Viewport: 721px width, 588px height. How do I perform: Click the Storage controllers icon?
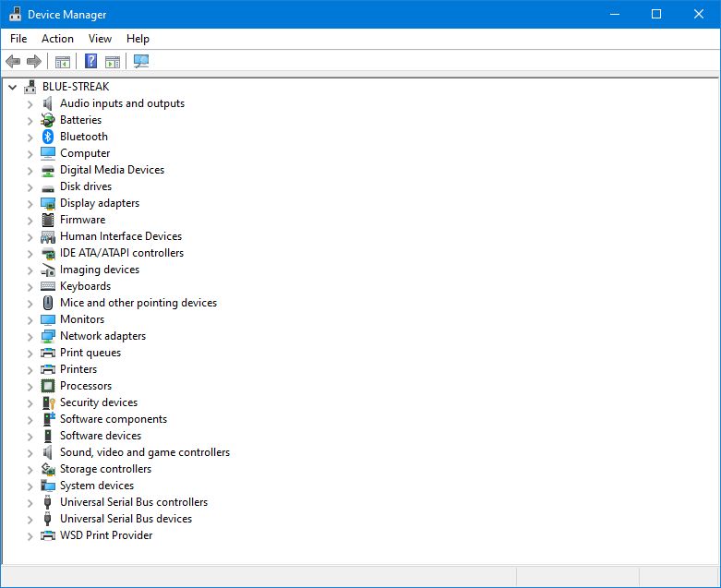tap(48, 469)
